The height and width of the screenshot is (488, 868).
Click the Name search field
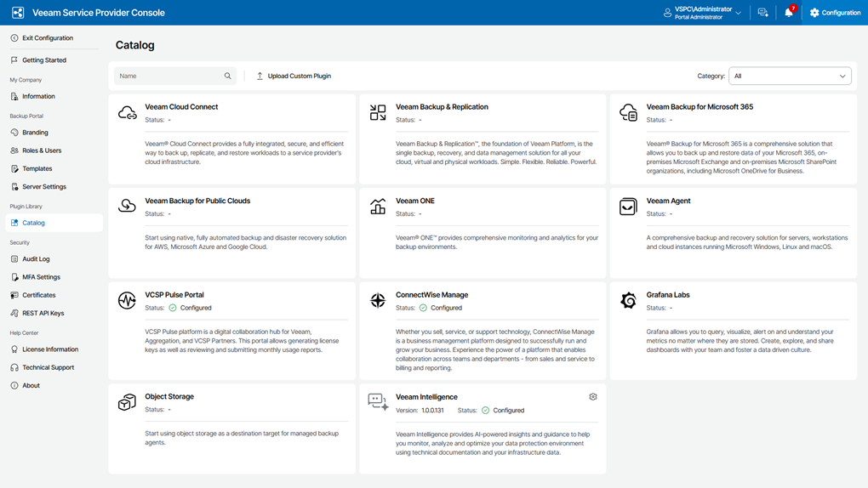pyautogui.click(x=175, y=76)
